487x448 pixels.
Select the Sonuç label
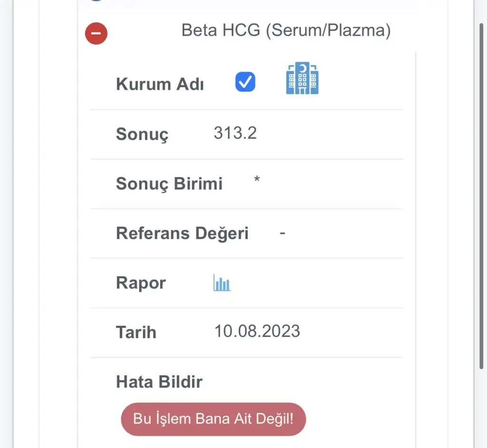pos(142,134)
